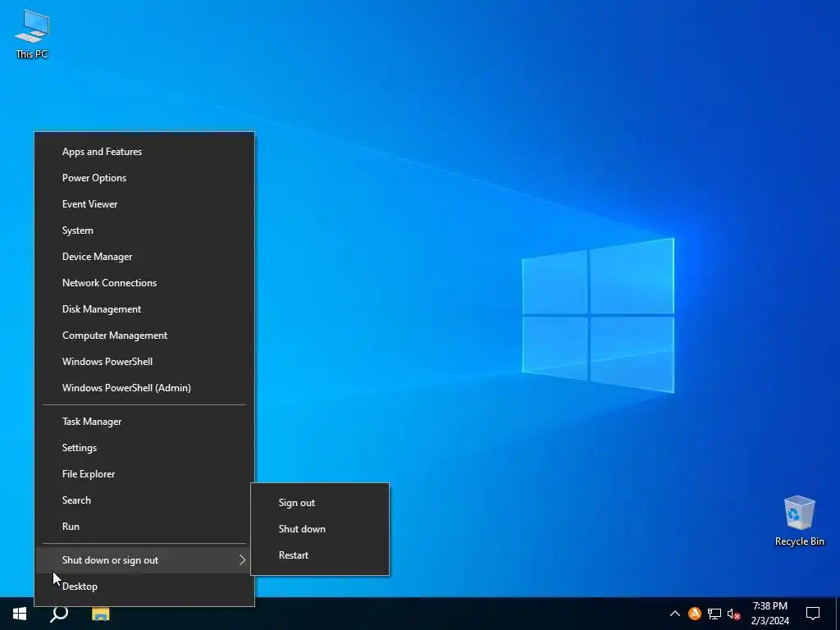Viewport: 840px width, 630px height.
Task: Open Task Manager from menu
Action: 144,422
